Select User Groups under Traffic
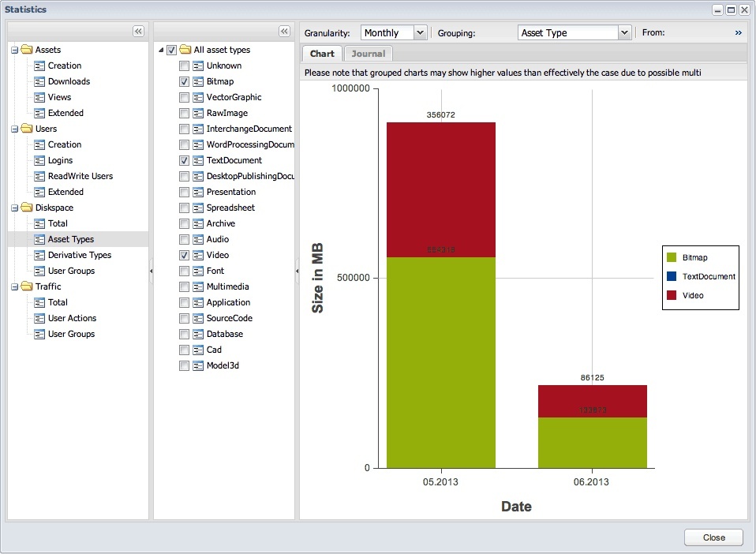Image resolution: width=756 pixels, height=554 pixels. click(x=71, y=334)
